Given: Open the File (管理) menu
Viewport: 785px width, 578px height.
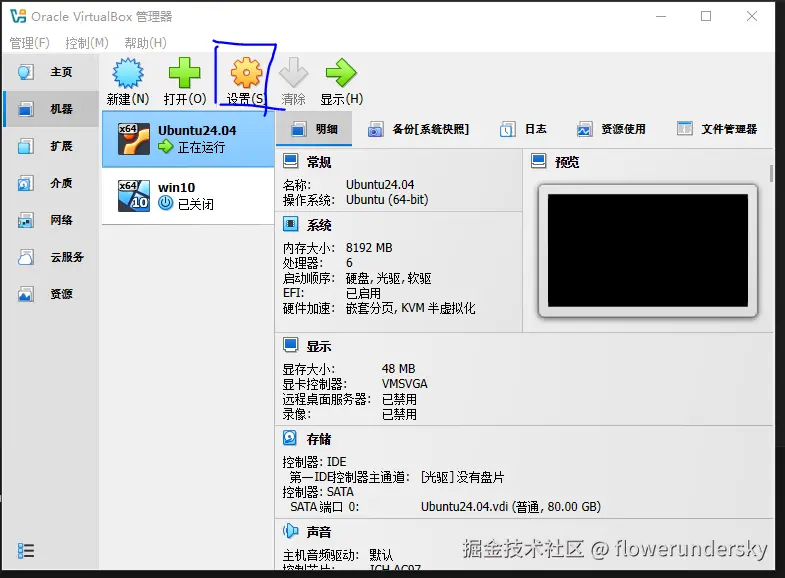Looking at the screenshot, I should (x=30, y=43).
